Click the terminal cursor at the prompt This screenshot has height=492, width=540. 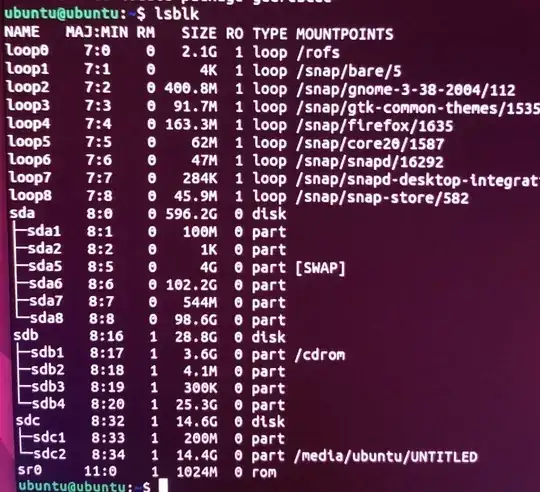(163, 485)
